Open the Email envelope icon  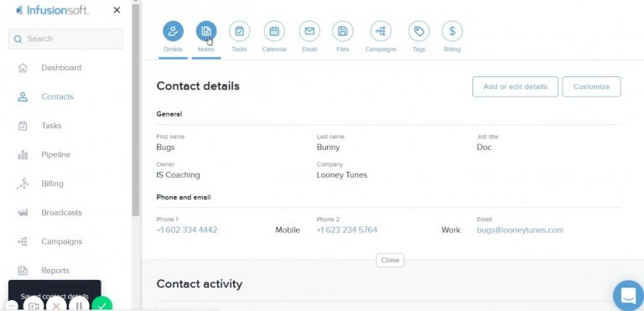click(x=309, y=31)
